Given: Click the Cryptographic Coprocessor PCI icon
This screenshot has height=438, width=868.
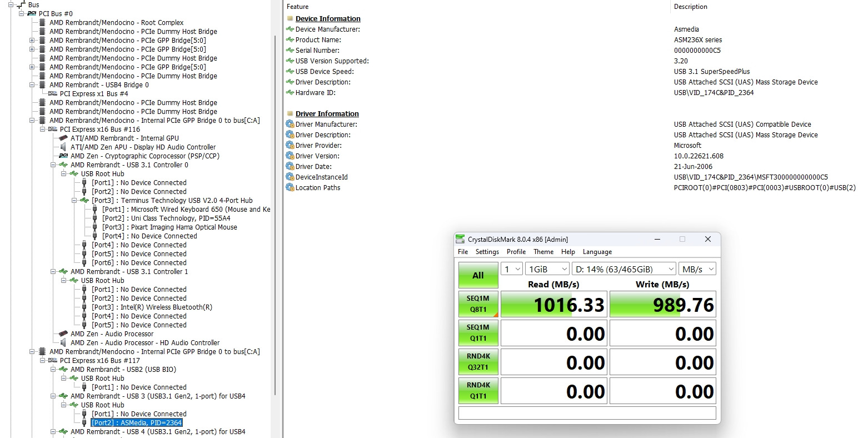Looking at the screenshot, I should pos(63,156).
